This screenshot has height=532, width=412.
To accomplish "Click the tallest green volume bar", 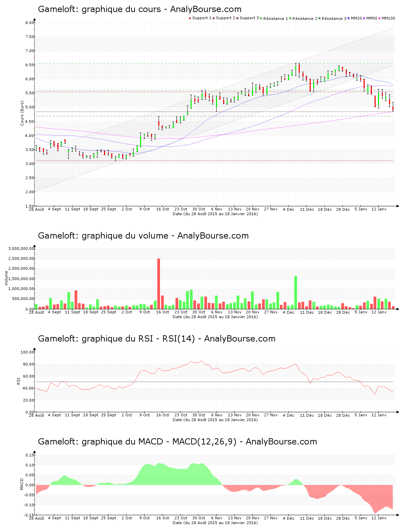I will [296, 292].
